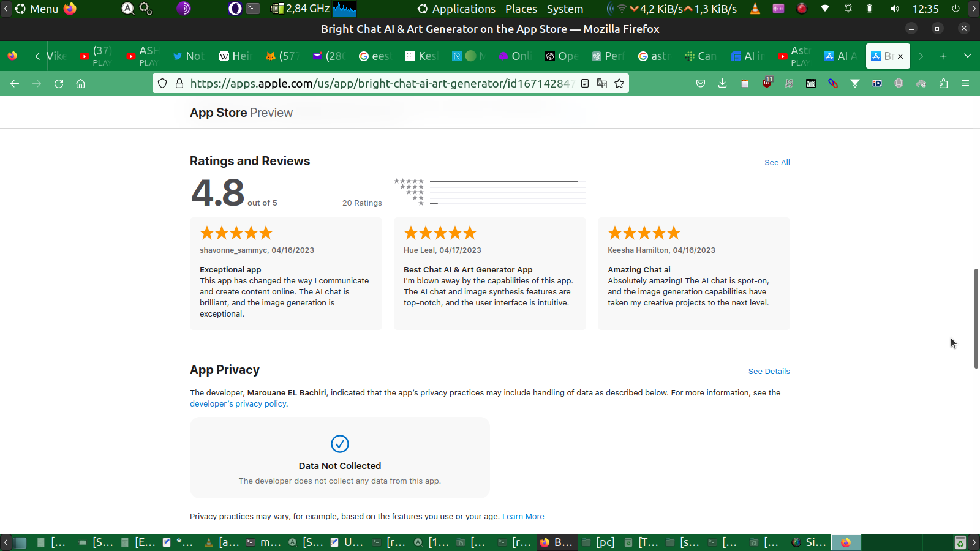Image resolution: width=980 pixels, height=551 pixels.
Task: Reload the current page
Action: point(59,84)
